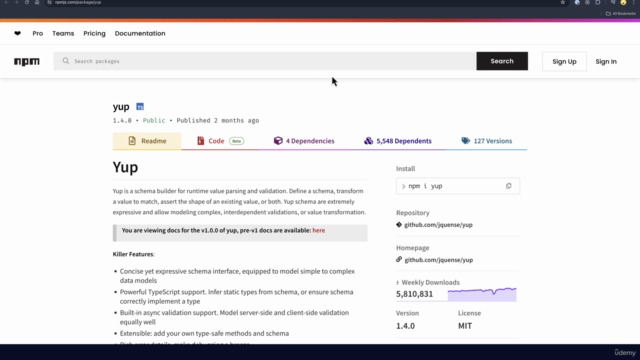Click 'Published 2 months ago' text
Viewport: 640px width, 360px height.
click(x=218, y=120)
